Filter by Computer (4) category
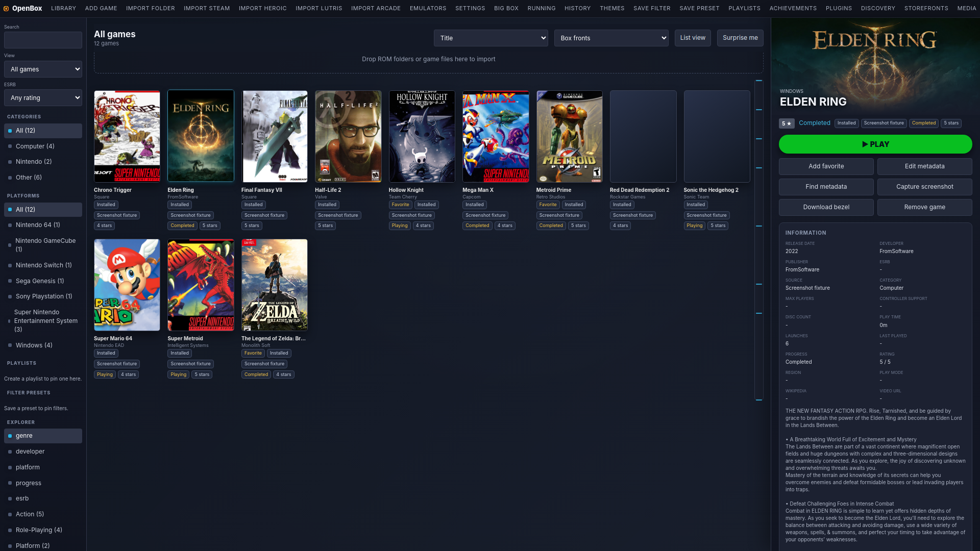This screenshot has height=551, width=980. (x=43, y=146)
